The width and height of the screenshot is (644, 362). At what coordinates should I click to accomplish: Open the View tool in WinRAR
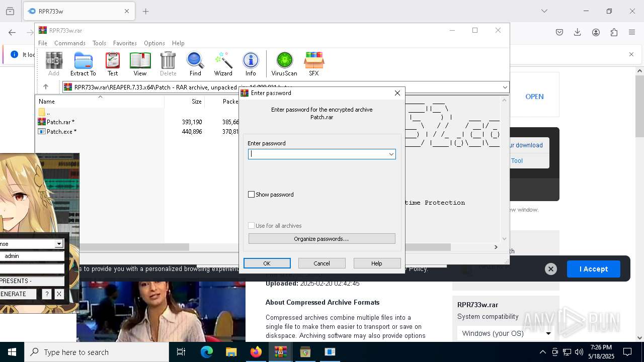[x=140, y=64]
